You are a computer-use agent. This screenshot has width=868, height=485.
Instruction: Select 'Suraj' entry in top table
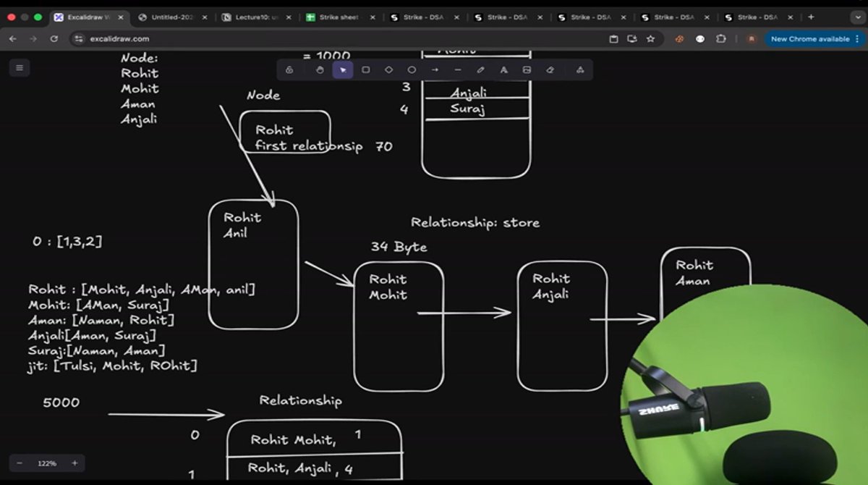(467, 109)
